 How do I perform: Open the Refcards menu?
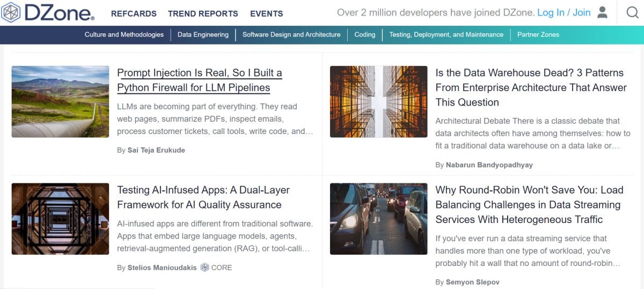point(134,13)
